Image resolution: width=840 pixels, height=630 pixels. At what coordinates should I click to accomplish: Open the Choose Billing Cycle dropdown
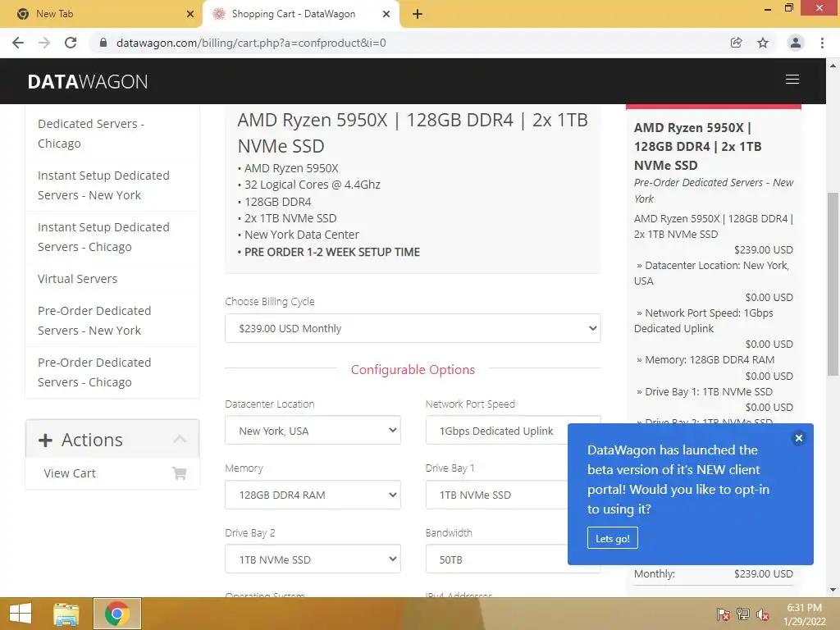pyautogui.click(x=413, y=328)
